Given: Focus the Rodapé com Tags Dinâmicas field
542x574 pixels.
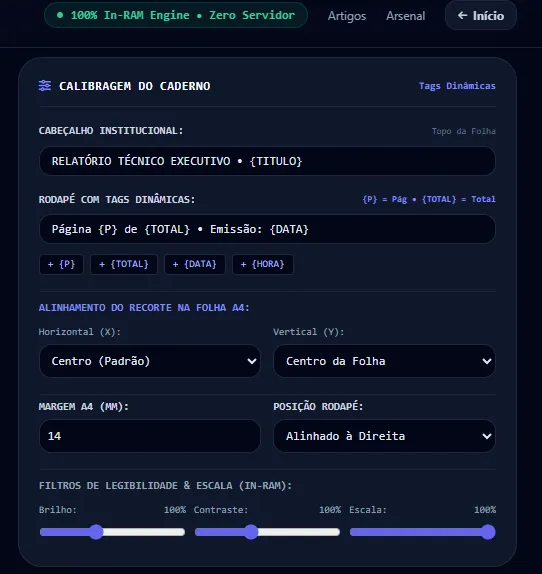Looking at the screenshot, I should coord(267,229).
